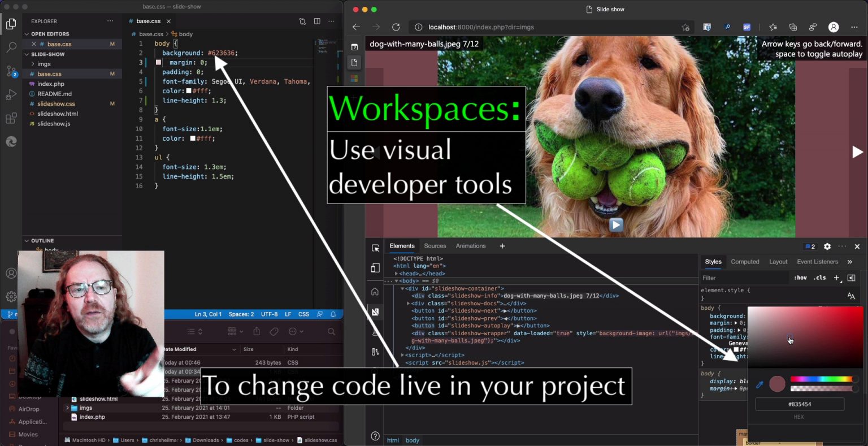Toggle the device emulation toolbar in DevTools

(x=375, y=267)
